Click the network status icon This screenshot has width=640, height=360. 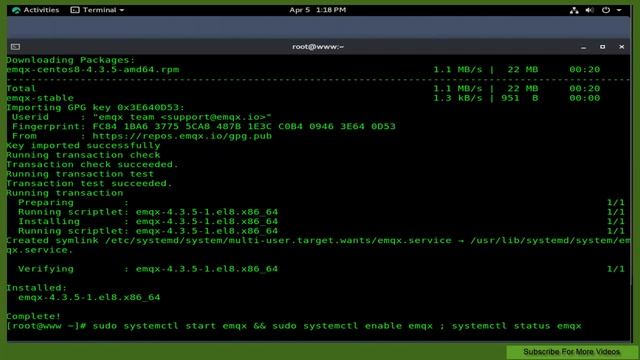click(574, 10)
